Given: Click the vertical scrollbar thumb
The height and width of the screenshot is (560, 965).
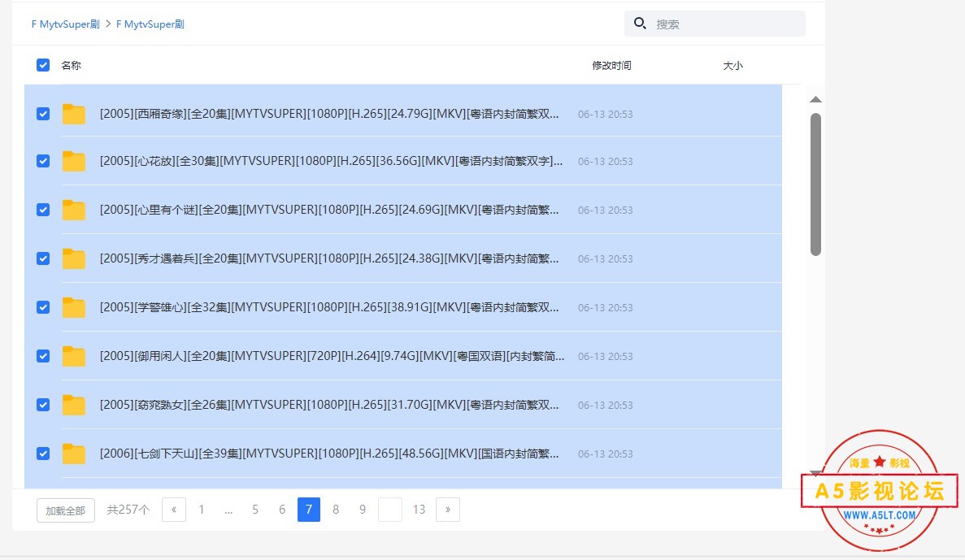Looking at the screenshot, I should [x=815, y=184].
